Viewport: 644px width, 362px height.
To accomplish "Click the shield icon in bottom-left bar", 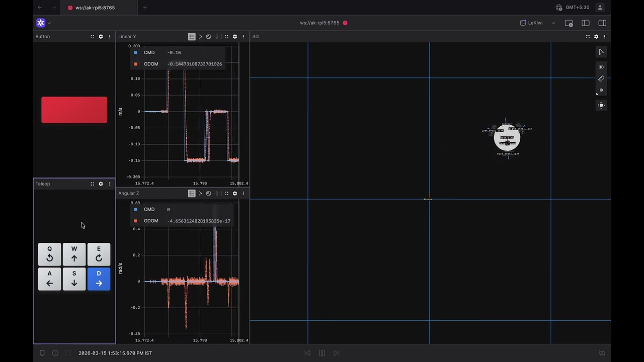I will (x=42, y=353).
